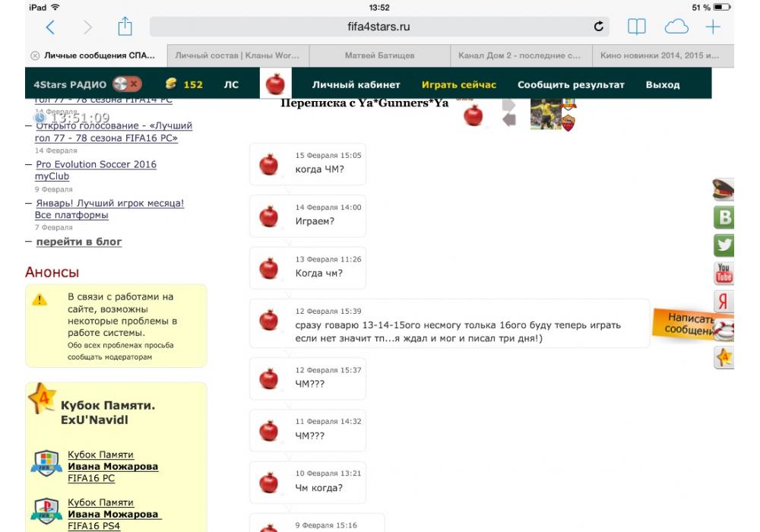The height and width of the screenshot is (532, 760).
Task: Click the Анонсы section heading
Action: pos(52,272)
